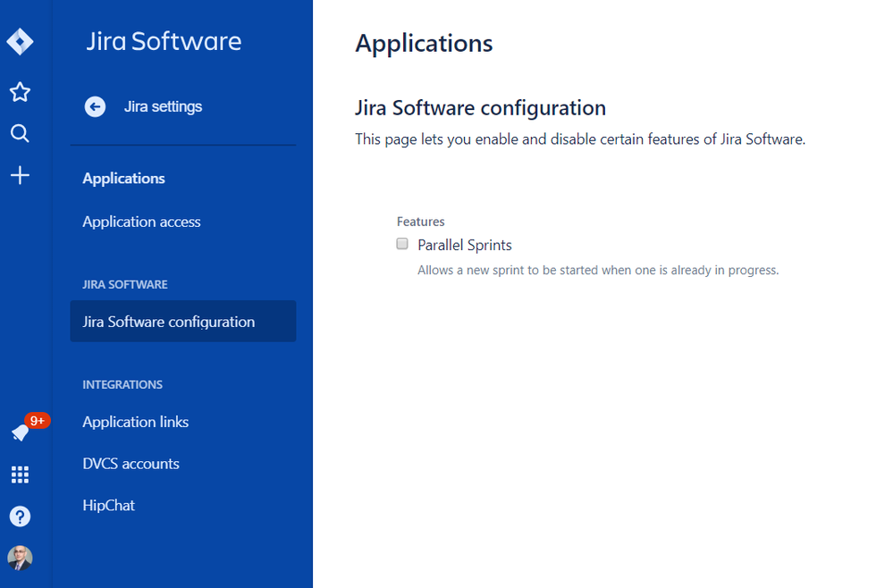
Task: Open Application access in the sidebar
Action: click(141, 222)
